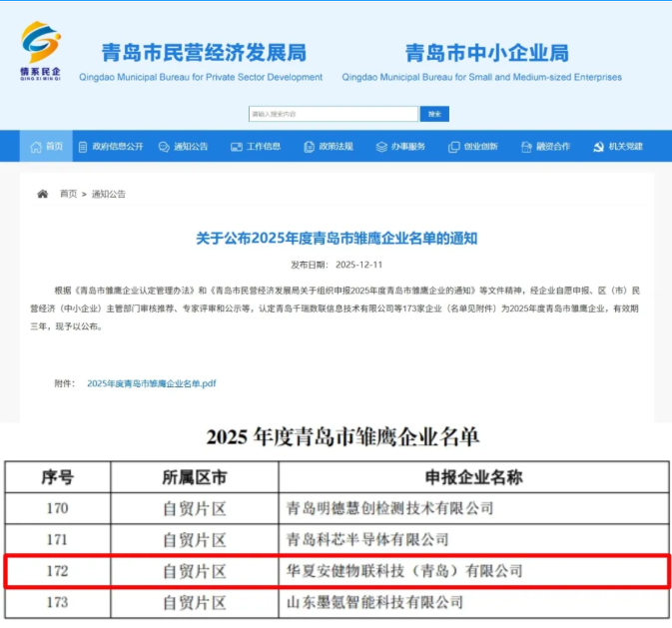Image resolution: width=672 pixels, height=628 pixels.
Task: Click the breadcrumb home icon
Action: coord(42,194)
